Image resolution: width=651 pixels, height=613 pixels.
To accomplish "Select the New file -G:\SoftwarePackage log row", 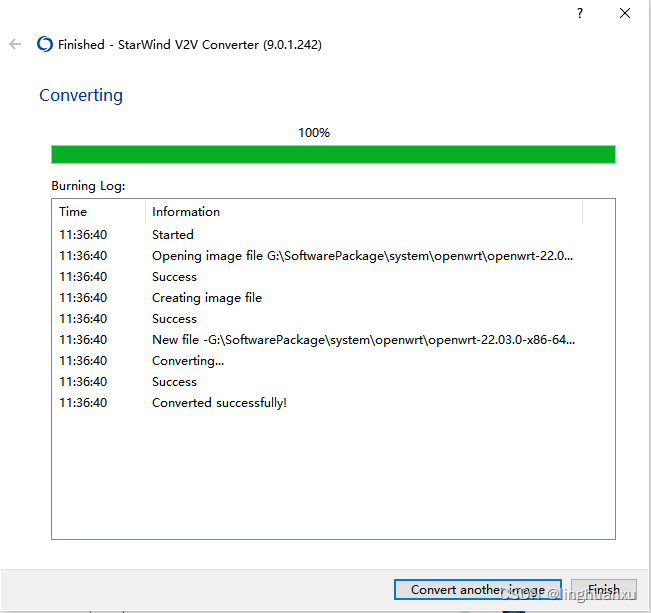I will pos(333,340).
